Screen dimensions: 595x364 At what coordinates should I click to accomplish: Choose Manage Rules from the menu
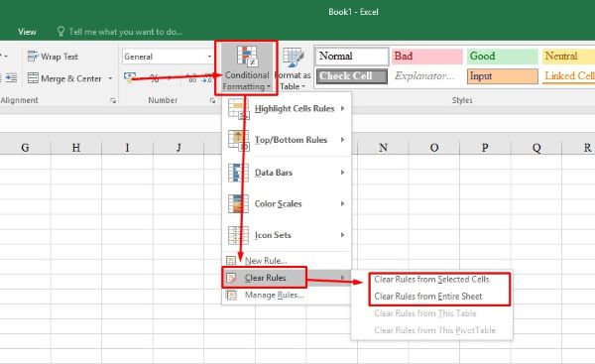(x=287, y=295)
